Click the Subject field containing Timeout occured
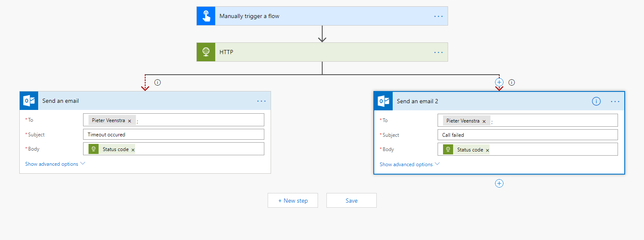Image resolution: width=644 pixels, height=240 pixels. pos(174,134)
